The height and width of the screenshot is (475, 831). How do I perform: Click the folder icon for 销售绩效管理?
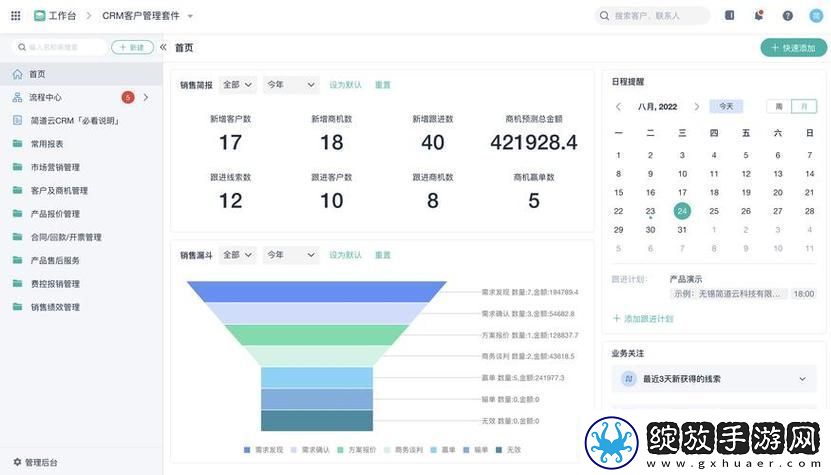coord(17,307)
